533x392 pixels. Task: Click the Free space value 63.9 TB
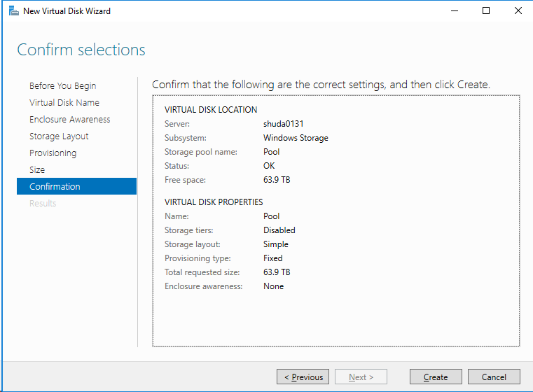click(x=277, y=180)
